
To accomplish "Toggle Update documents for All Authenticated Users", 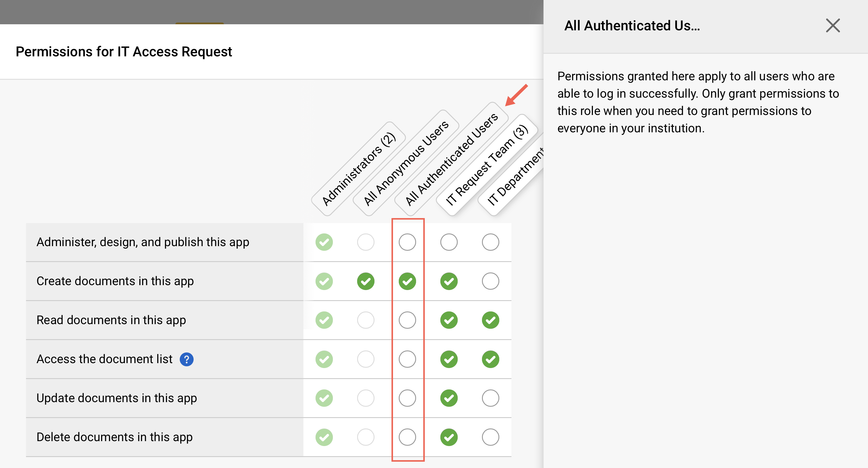I will pos(407,398).
